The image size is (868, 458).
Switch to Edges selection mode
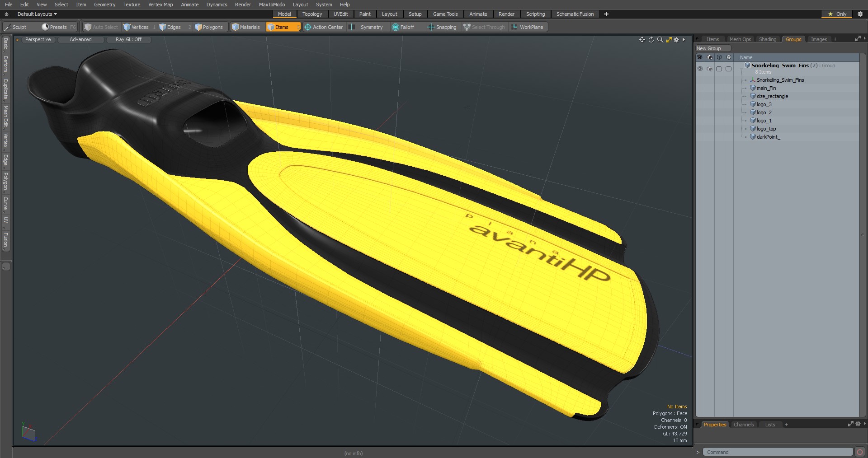pyautogui.click(x=175, y=27)
